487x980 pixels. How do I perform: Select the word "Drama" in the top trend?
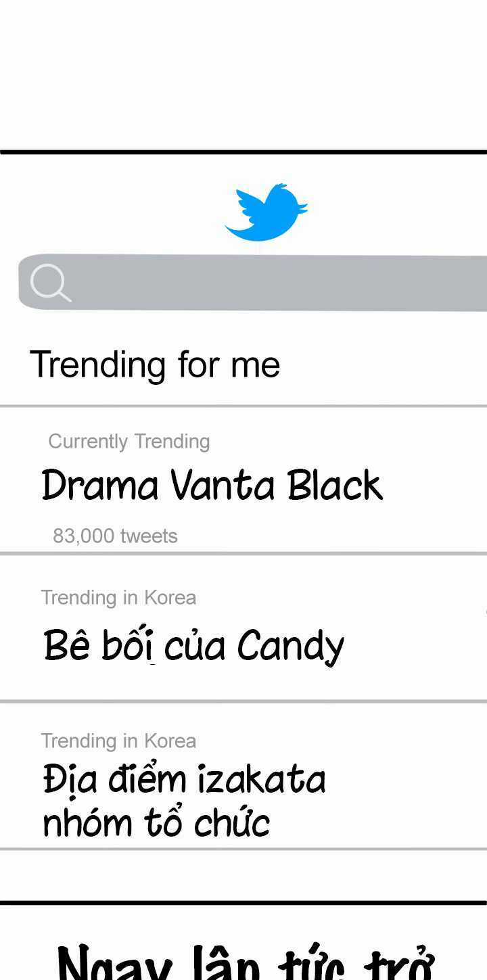(100, 486)
